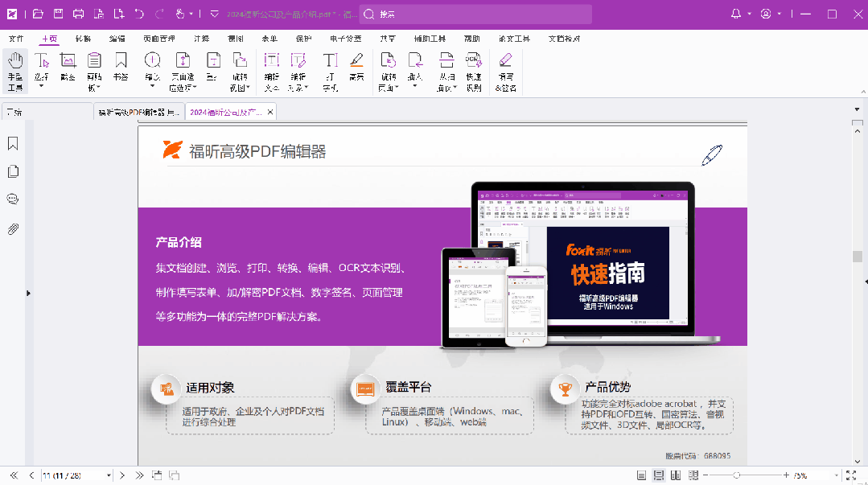Open the user account icon
This screenshot has width=868, height=485.
[x=766, y=14]
